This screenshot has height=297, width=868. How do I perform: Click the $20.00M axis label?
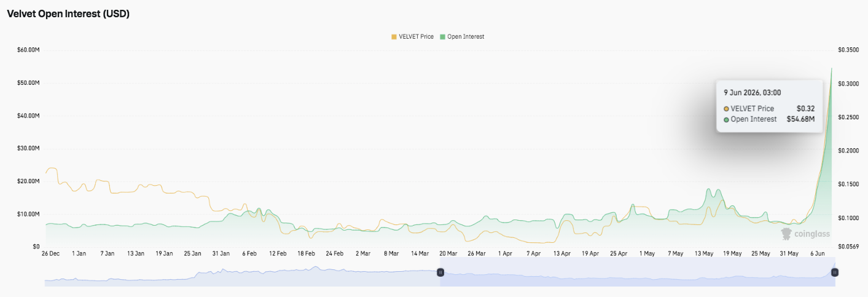tap(29, 181)
